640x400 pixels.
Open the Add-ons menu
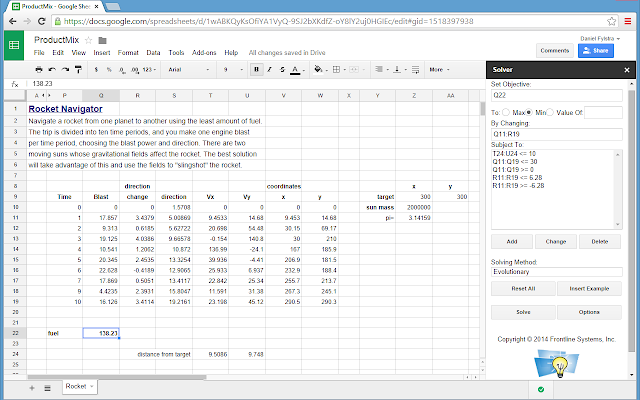(204, 53)
